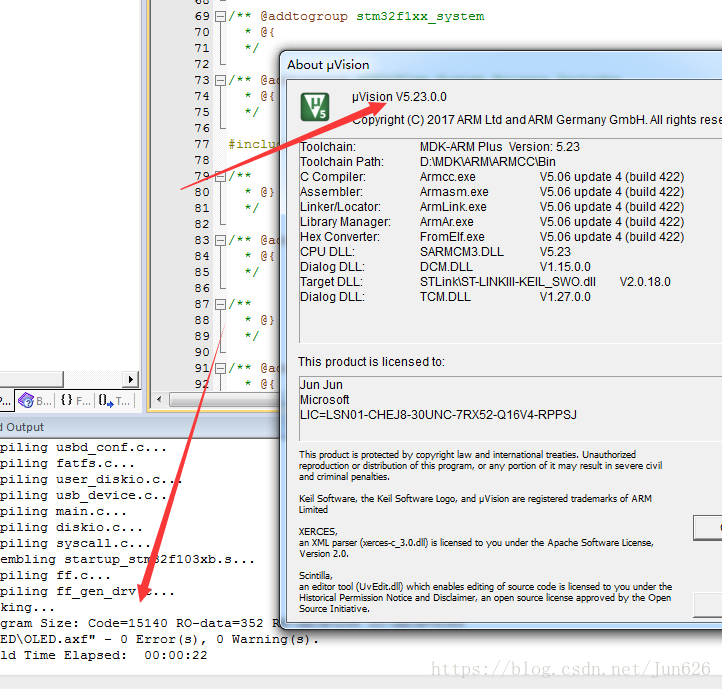Click the About µVision dialog title bar
The height and width of the screenshot is (689, 722).
(502, 65)
